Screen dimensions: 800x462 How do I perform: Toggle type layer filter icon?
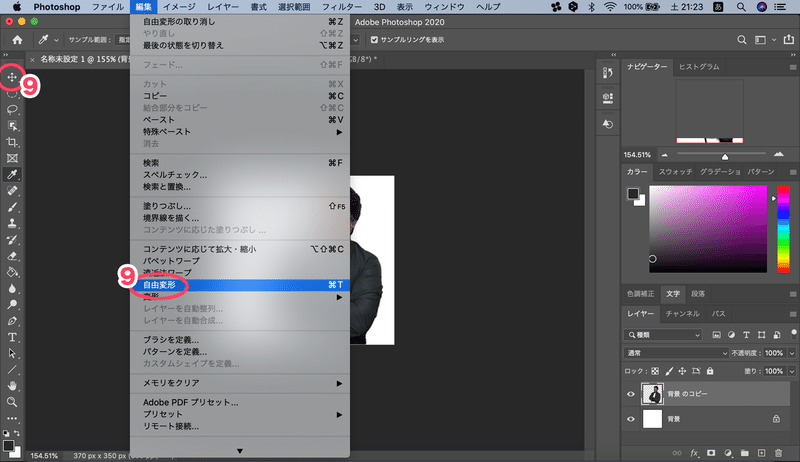[x=746, y=335]
